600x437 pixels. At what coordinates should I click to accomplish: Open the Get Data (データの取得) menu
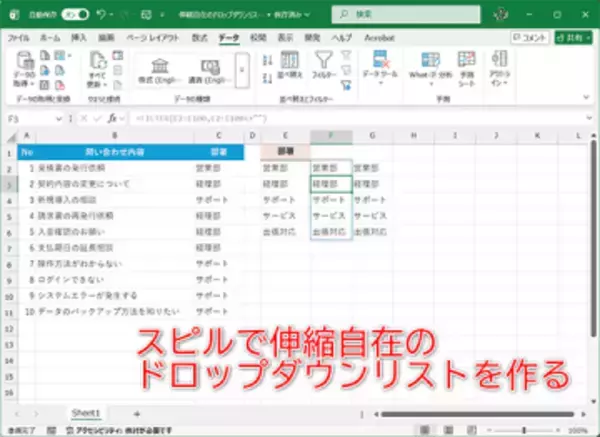[25, 69]
